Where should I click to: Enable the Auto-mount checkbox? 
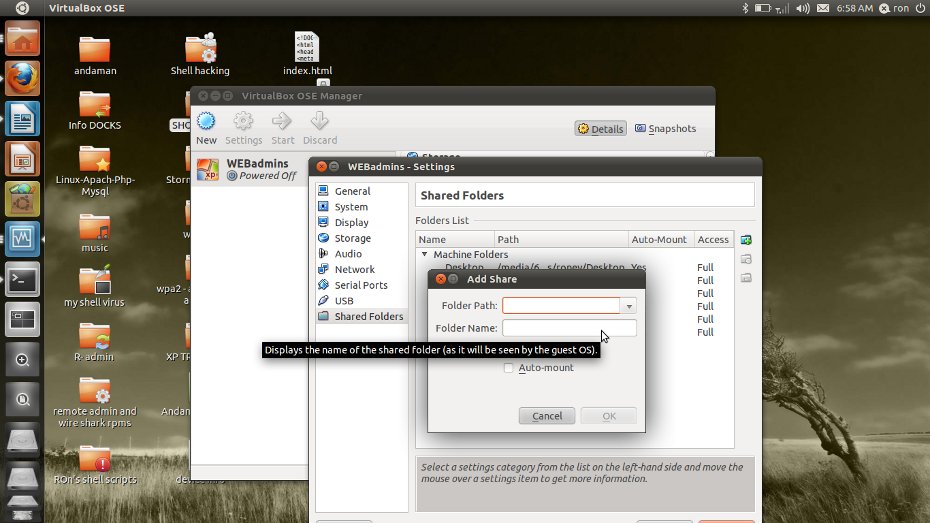pyautogui.click(x=508, y=368)
